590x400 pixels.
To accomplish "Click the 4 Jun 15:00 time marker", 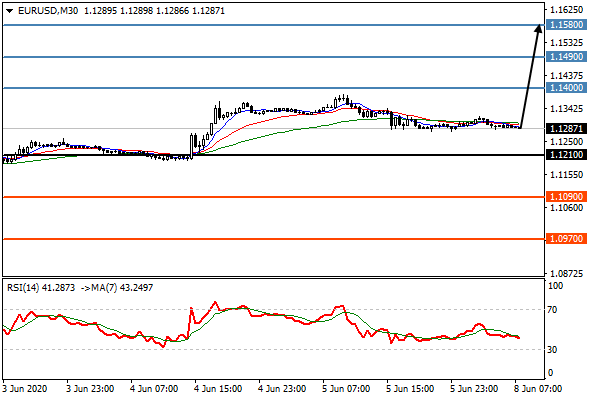I will point(218,388).
